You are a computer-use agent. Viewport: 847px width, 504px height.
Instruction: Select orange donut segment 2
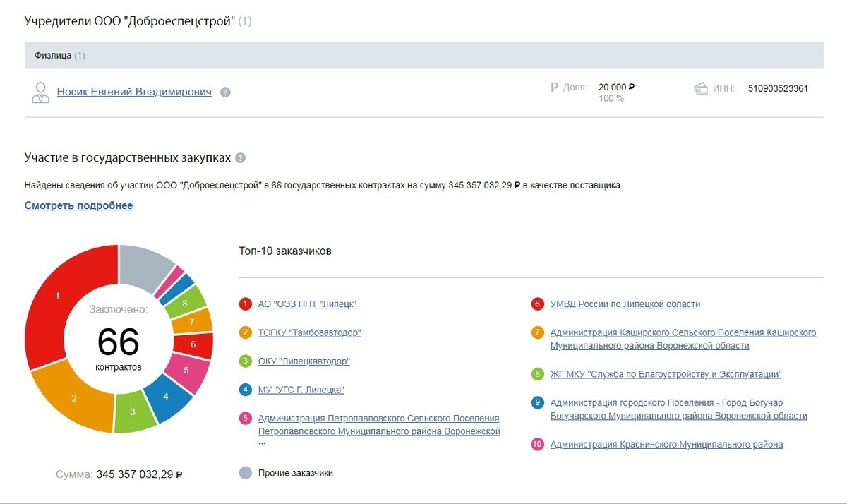73,399
